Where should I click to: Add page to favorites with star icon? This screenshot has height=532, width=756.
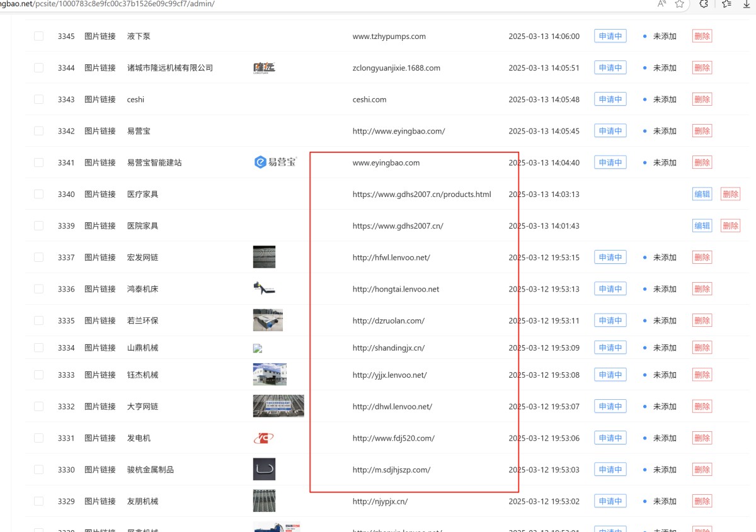click(680, 4)
